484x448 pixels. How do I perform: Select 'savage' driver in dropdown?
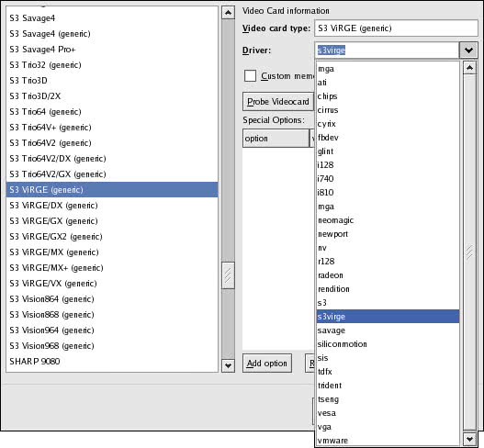388,330
